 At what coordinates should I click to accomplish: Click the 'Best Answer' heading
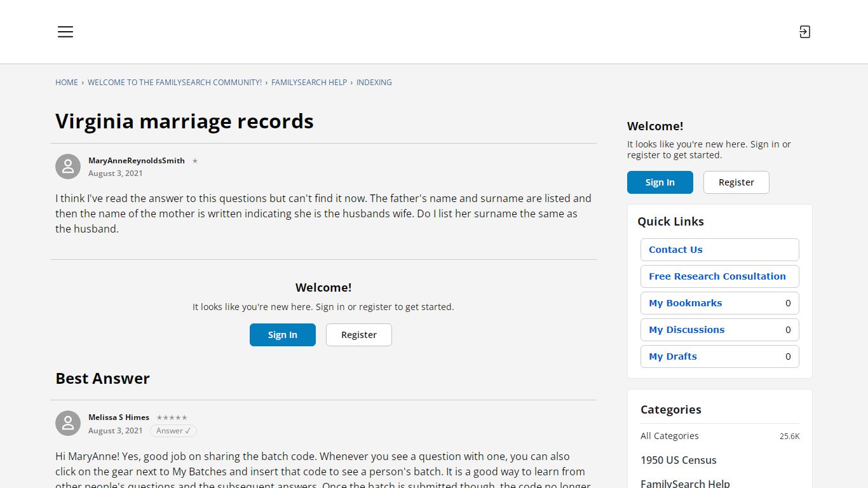pos(102,378)
